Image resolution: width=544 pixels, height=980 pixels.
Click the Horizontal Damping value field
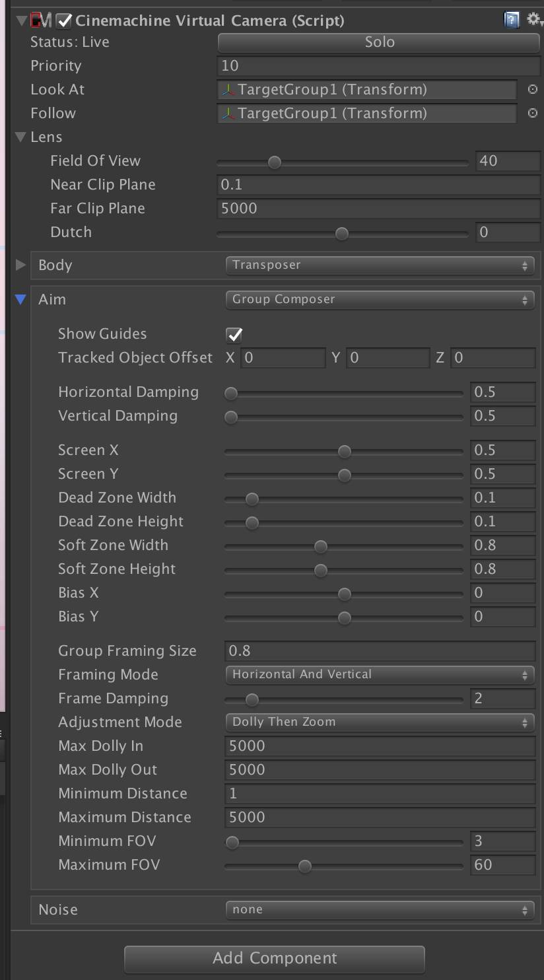coord(503,392)
